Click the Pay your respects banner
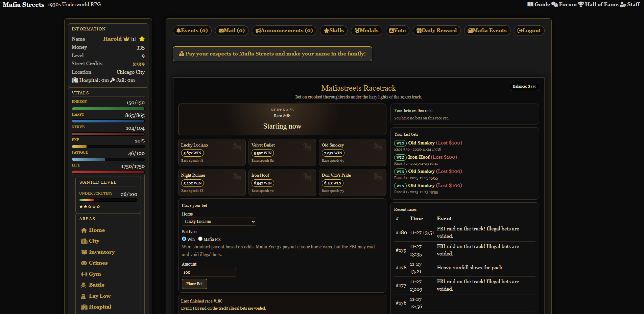644x314 pixels. pyautogui.click(x=272, y=54)
